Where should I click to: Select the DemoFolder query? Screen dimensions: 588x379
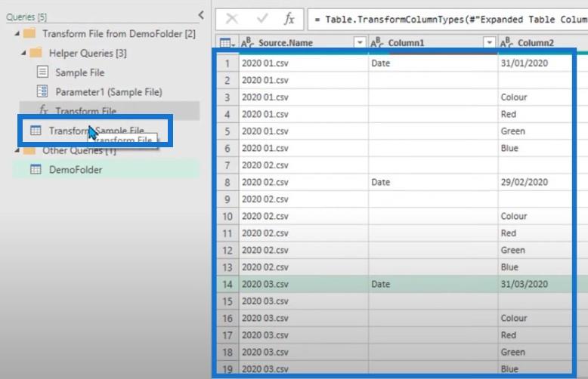pos(76,170)
